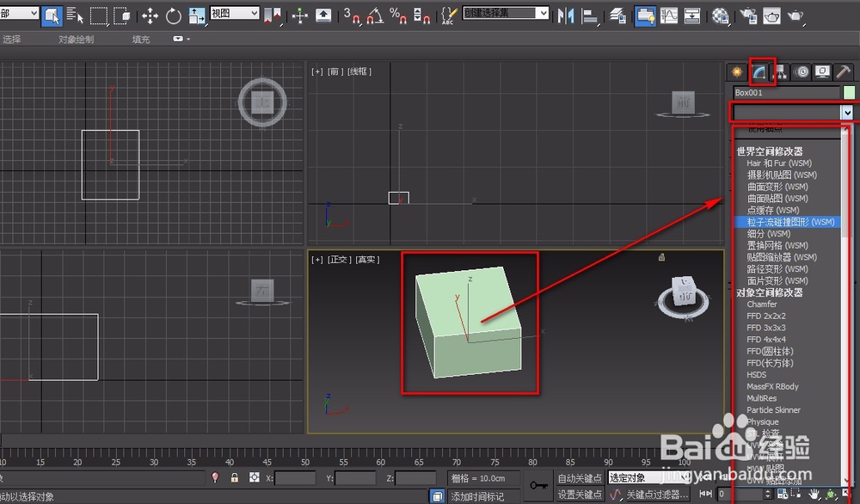Open Select by Name list
860x504 pixels.
click(75, 15)
